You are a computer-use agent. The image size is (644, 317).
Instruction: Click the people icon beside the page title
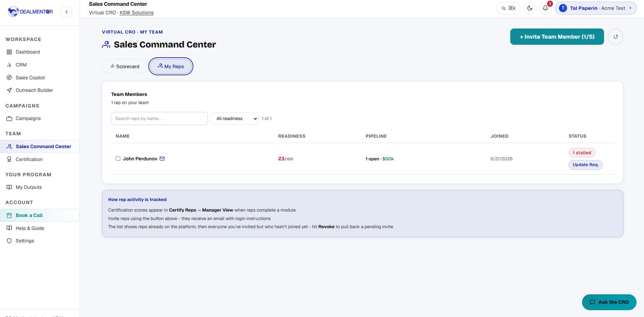106,45
